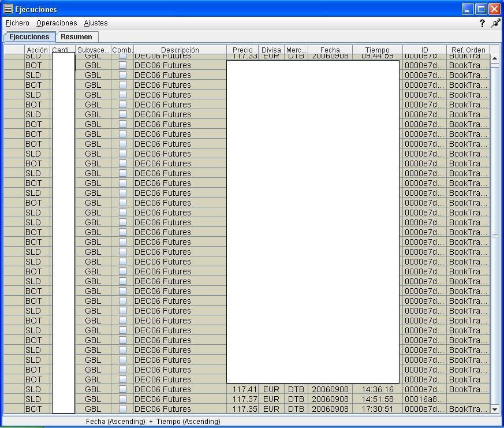Select the price cell 117.35
This screenshot has width=504, height=428.
point(242,409)
